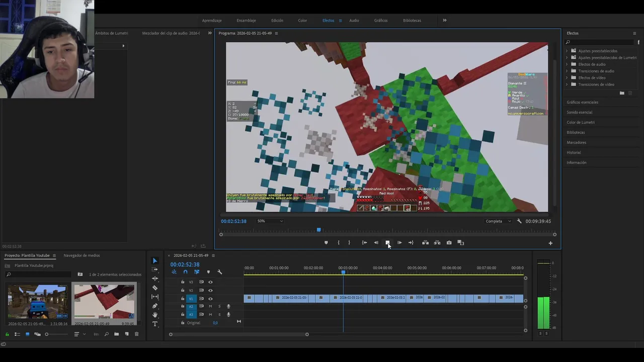Toggle the timeline Snap magnet
The width and height of the screenshot is (644, 362).
(x=185, y=272)
